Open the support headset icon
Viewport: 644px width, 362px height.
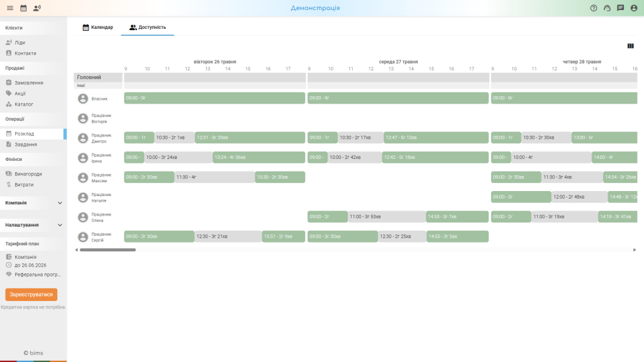(x=607, y=8)
